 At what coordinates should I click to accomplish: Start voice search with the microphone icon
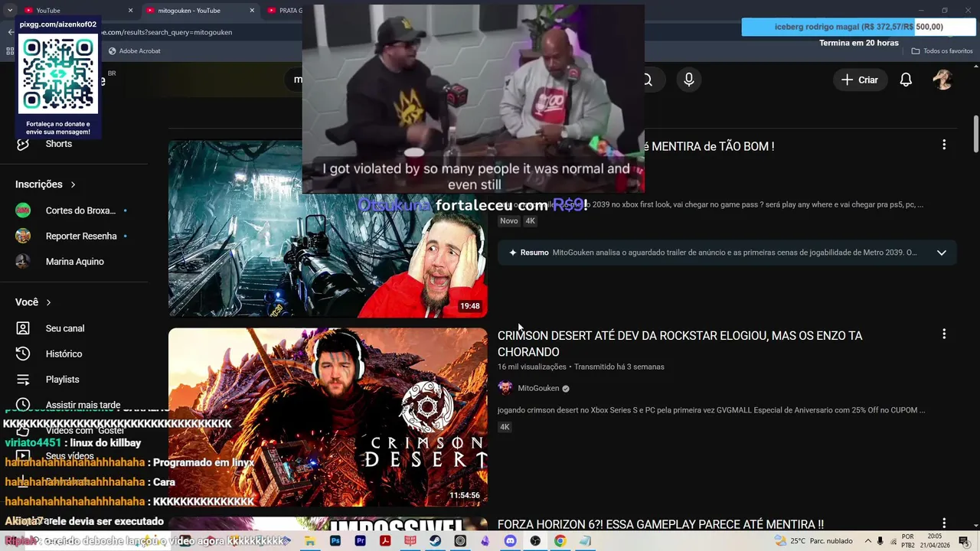point(689,80)
